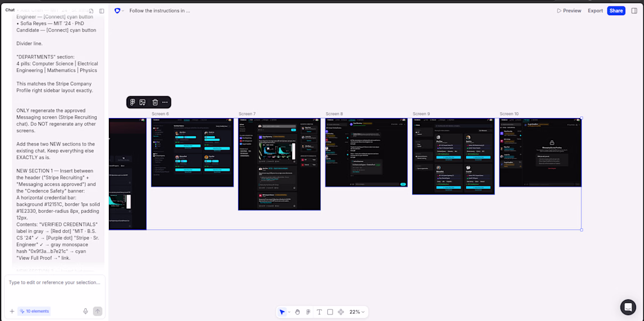
Task: Toggle the right side panel icon
Action: click(x=634, y=11)
